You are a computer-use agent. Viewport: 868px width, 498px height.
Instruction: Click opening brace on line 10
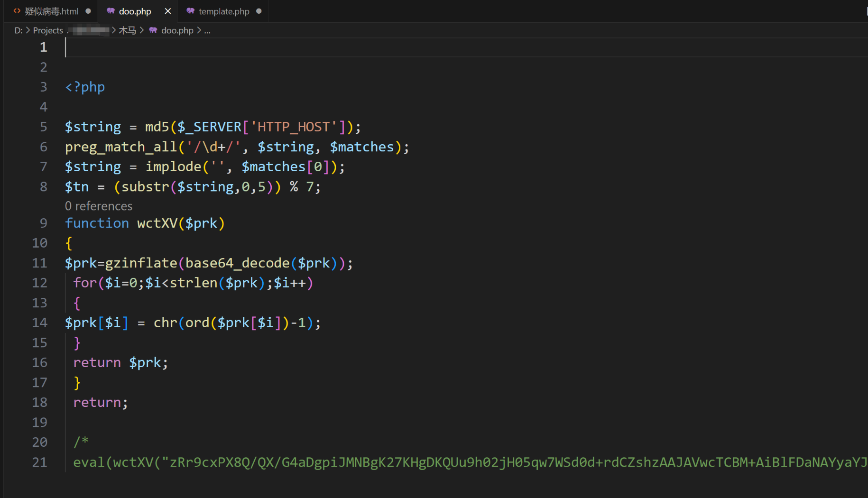click(x=69, y=243)
